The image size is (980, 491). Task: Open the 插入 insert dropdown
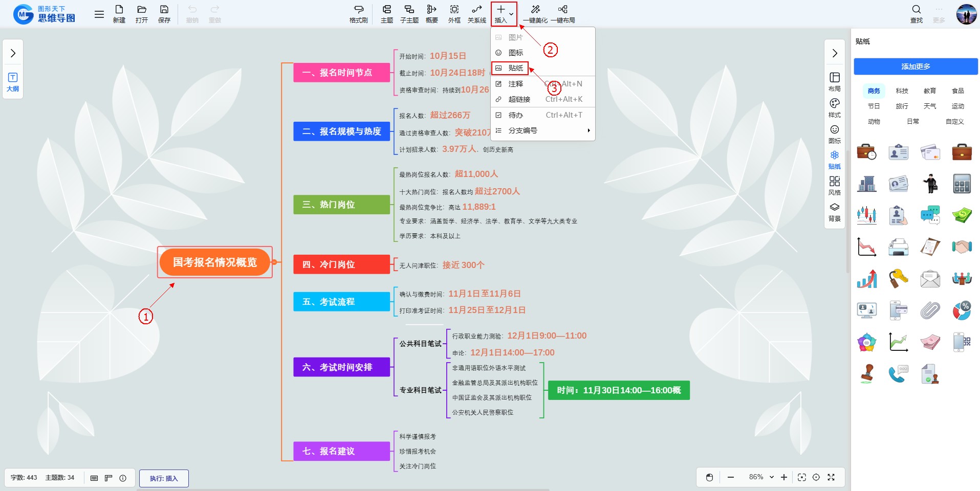[x=504, y=14]
